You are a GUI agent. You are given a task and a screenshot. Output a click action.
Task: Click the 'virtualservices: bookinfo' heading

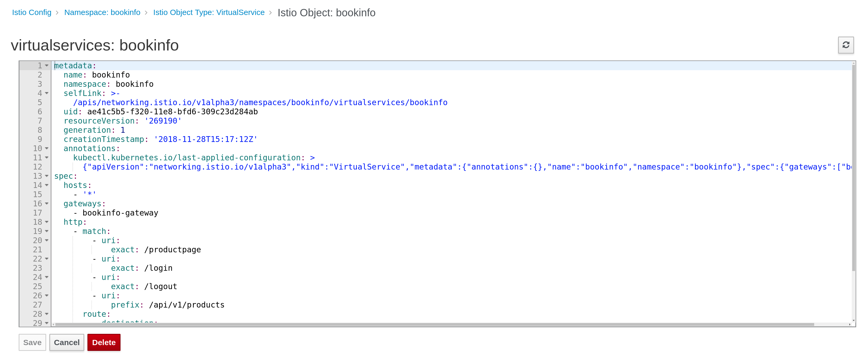(x=95, y=45)
